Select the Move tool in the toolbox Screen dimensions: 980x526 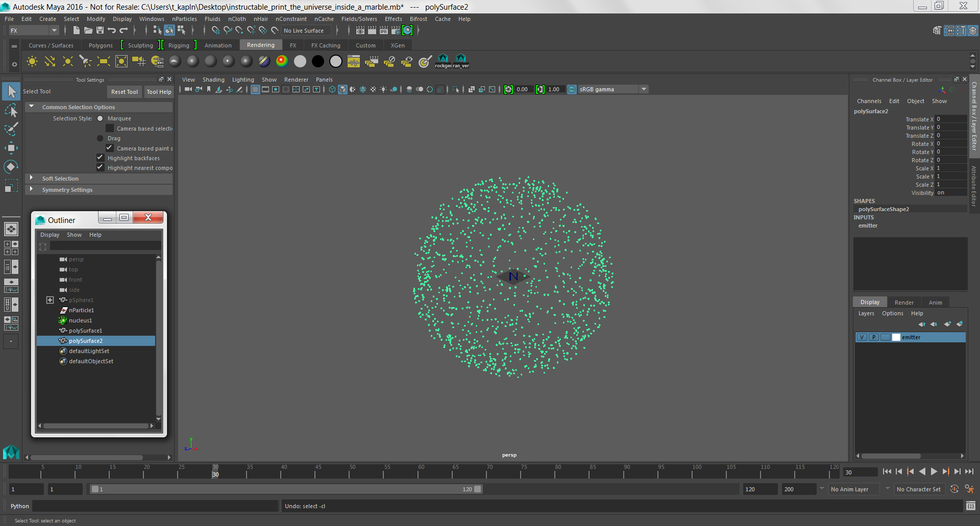point(11,148)
